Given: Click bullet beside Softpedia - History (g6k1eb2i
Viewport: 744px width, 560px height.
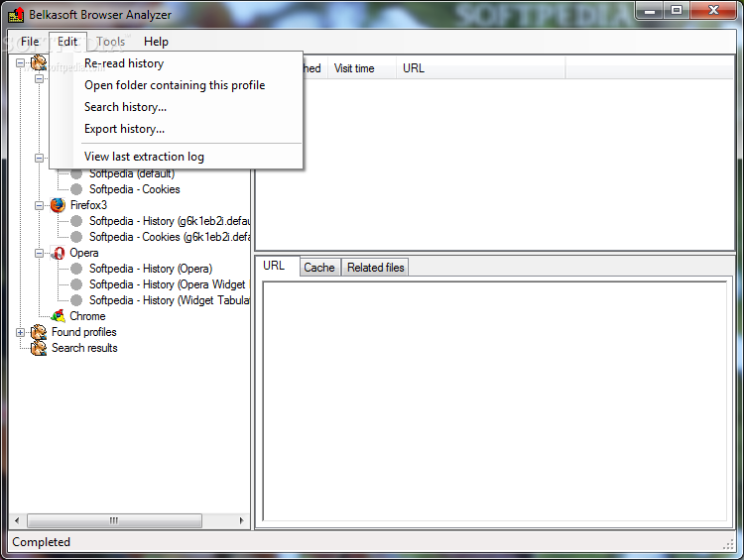Looking at the screenshot, I should pyautogui.click(x=76, y=221).
